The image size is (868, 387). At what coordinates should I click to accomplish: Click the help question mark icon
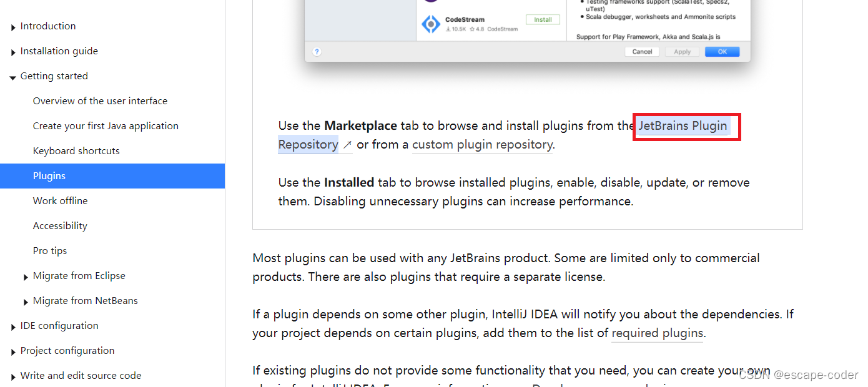point(317,52)
